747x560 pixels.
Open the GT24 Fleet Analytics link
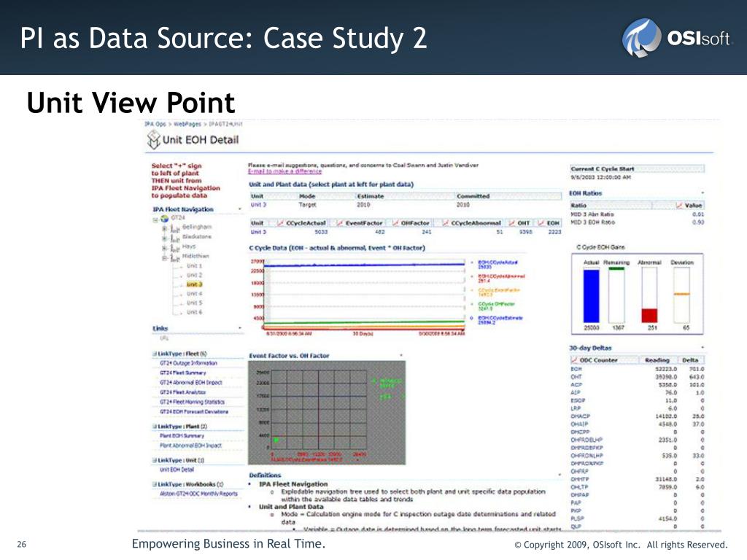tap(183, 392)
